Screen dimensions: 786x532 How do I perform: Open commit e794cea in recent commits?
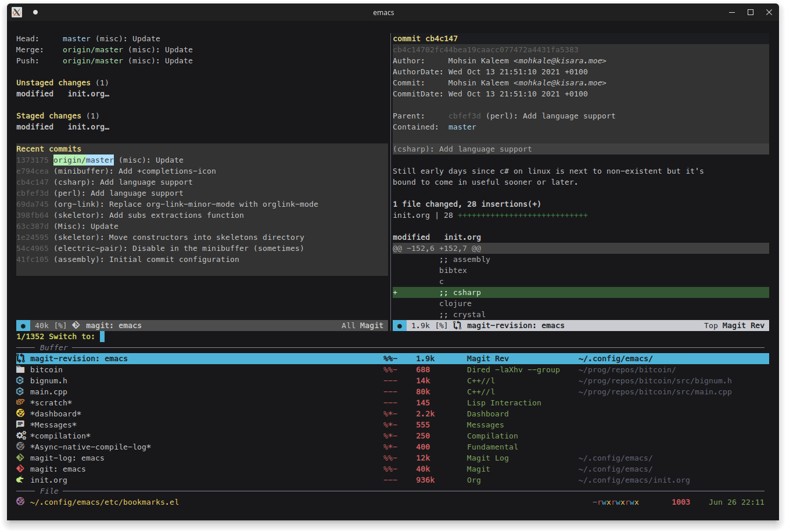(33, 171)
